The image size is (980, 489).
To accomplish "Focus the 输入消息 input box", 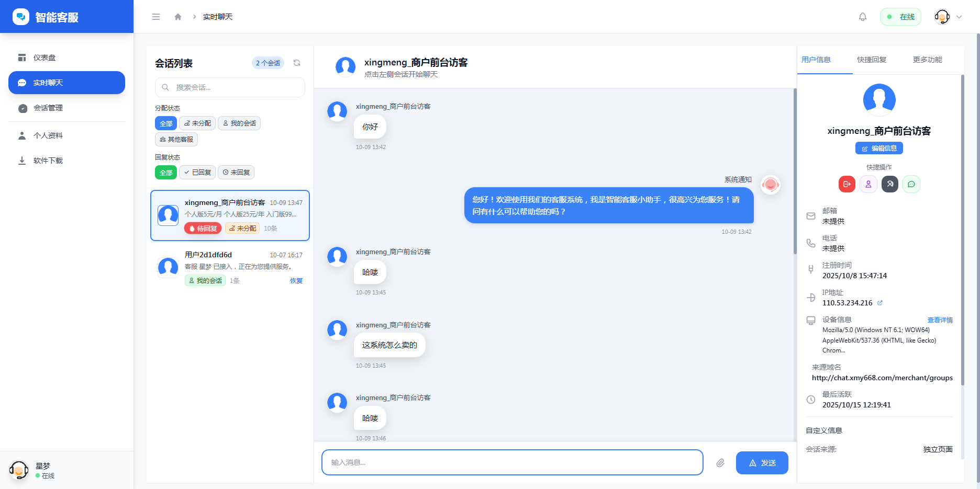I will (513, 462).
